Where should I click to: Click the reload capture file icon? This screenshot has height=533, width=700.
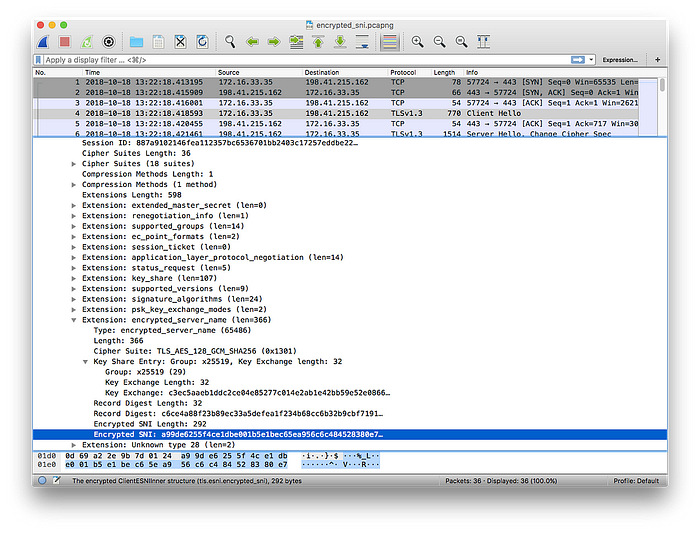(203, 42)
